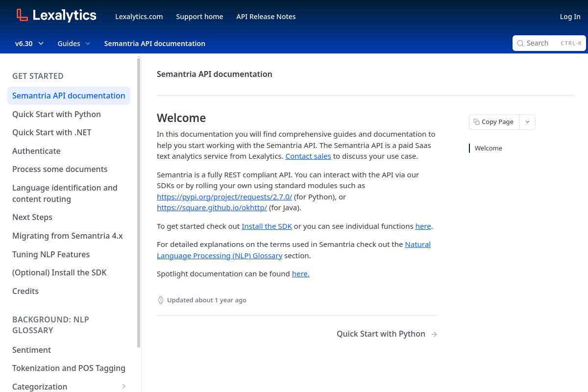The width and height of the screenshot is (588, 392).
Task: Open the Copy Page options chevron
Action: pyautogui.click(x=527, y=122)
